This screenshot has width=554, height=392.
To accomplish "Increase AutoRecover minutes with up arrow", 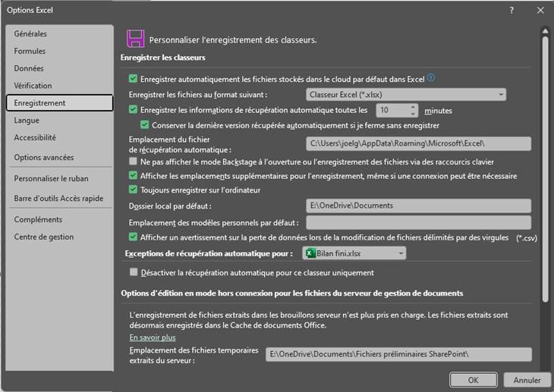I will coord(413,107).
